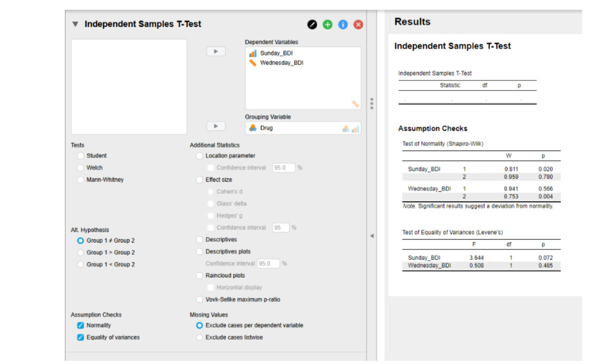Click the black pencil edit title icon

(x=312, y=24)
